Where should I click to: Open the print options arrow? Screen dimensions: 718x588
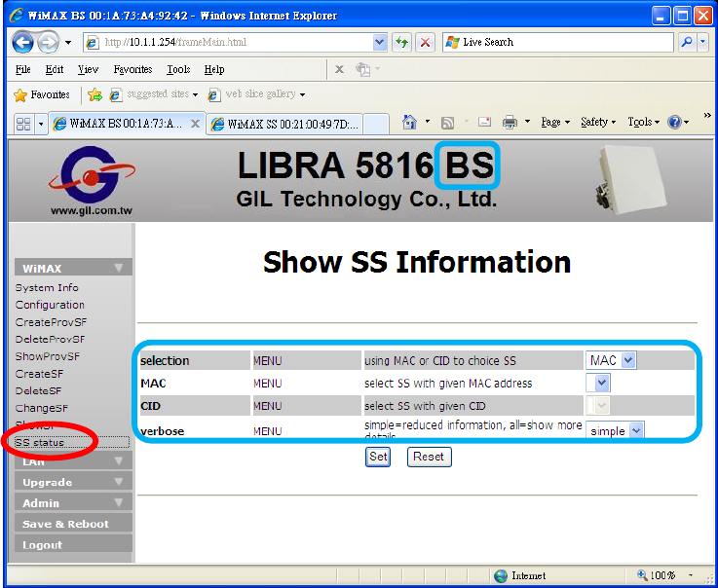pyautogui.click(x=527, y=122)
